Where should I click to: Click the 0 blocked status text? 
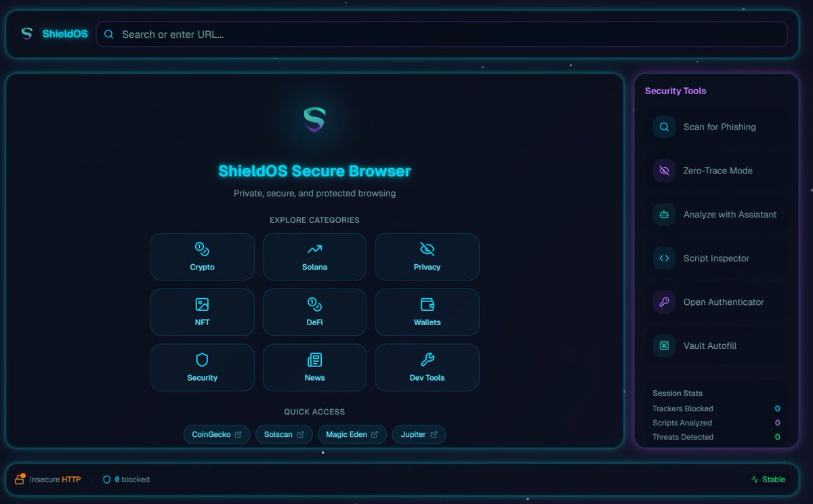coord(132,480)
